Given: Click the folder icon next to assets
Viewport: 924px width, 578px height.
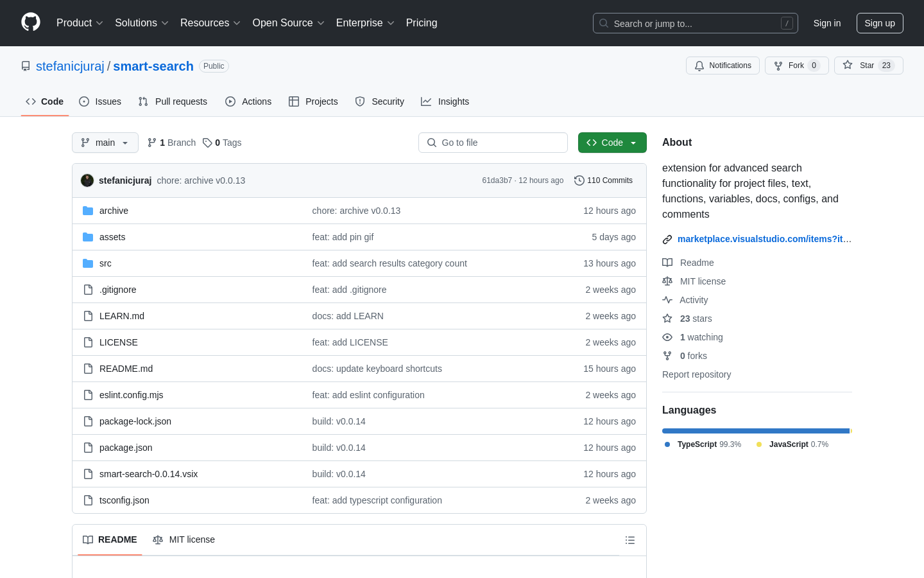Looking at the screenshot, I should coord(88,237).
